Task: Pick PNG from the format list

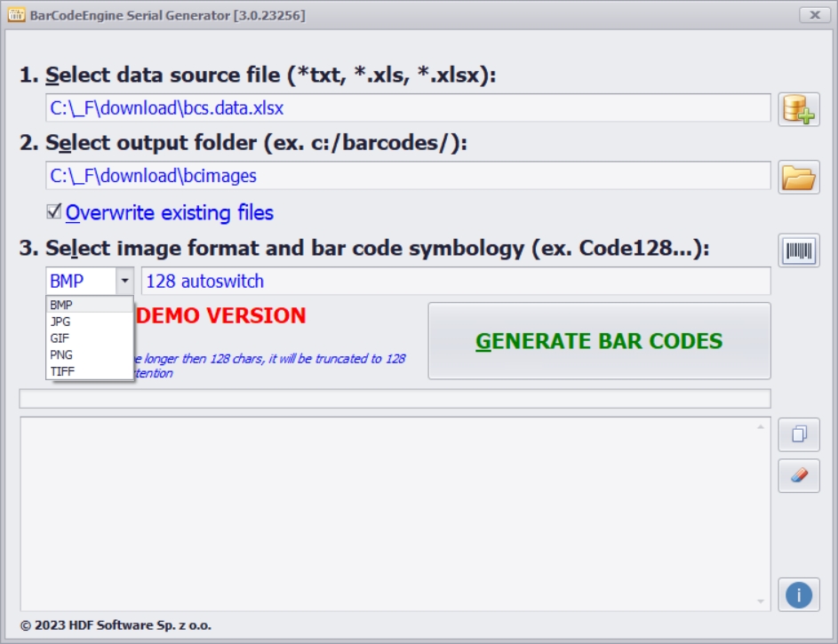Action: [x=61, y=354]
